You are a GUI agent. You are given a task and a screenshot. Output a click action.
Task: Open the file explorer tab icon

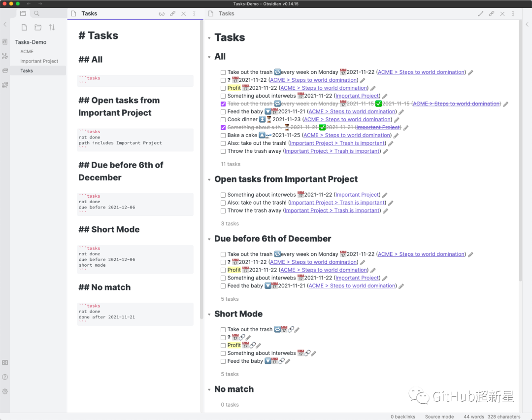[23, 13]
